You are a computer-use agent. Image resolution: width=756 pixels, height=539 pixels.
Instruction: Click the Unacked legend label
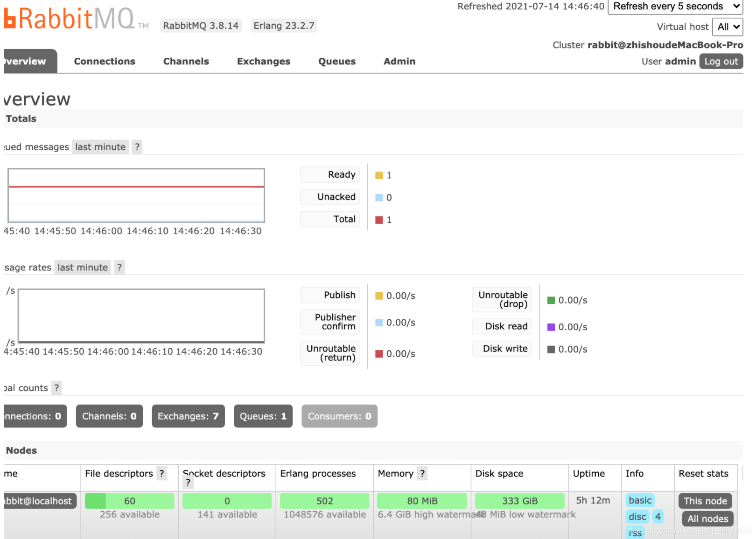(330, 197)
